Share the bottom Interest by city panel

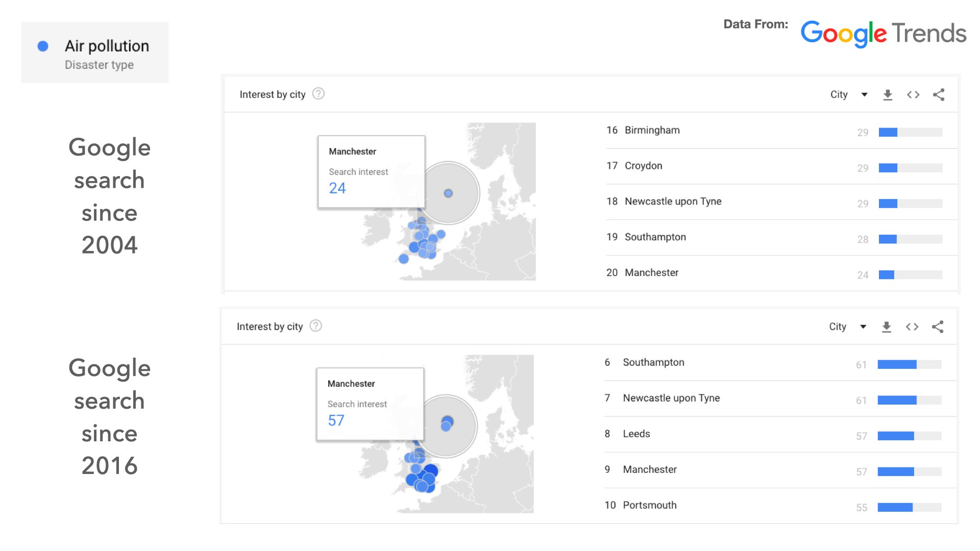(938, 327)
